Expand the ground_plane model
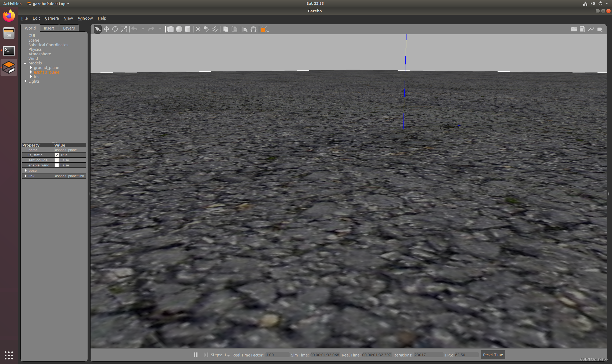Viewport: 612px width, 364px height. click(31, 67)
